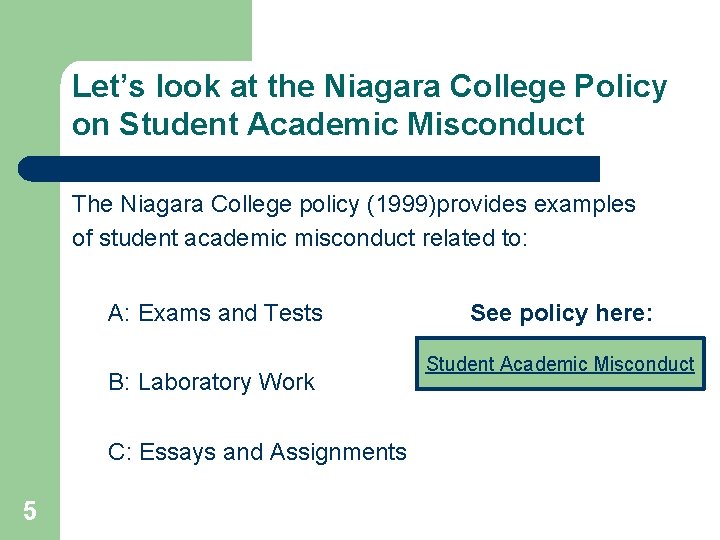720x540 pixels.
Task: Select 'A: Exams and Tests' item
Action: pos(215,313)
